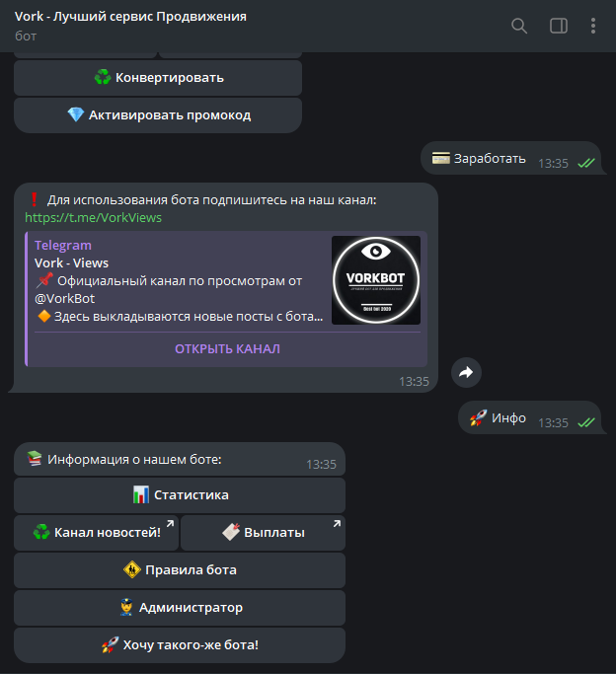Screen dimensions: 616x674
Task: Click the Выплаты external link button
Action: tap(263, 533)
